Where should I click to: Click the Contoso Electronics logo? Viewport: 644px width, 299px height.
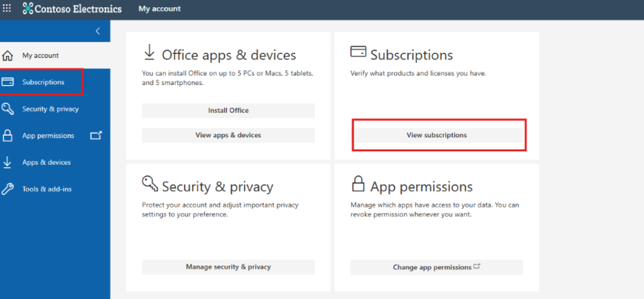[x=72, y=8]
